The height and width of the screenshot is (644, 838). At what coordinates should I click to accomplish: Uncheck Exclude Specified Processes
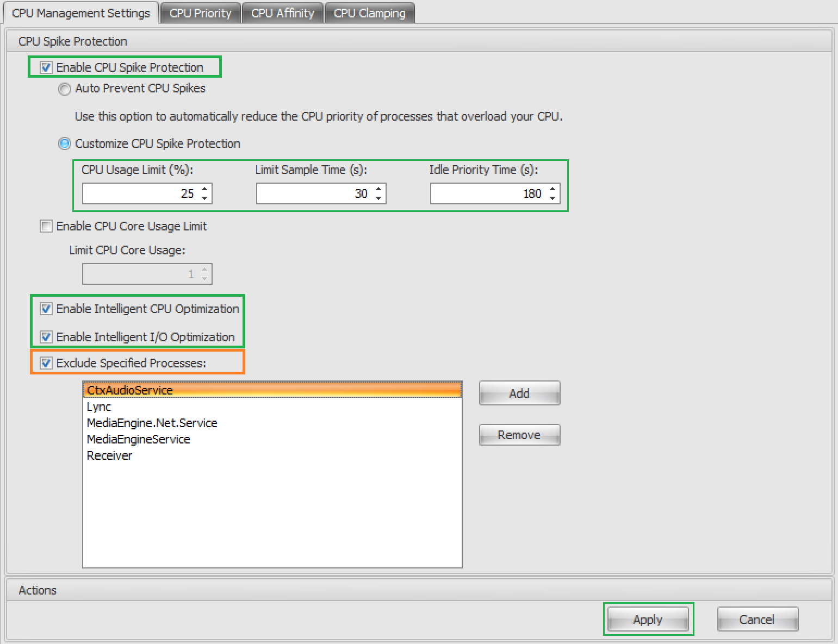(x=47, y=363)
